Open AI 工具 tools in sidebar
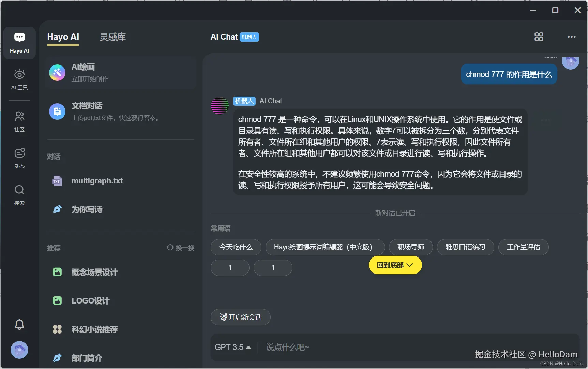 [x=19, y=80]
